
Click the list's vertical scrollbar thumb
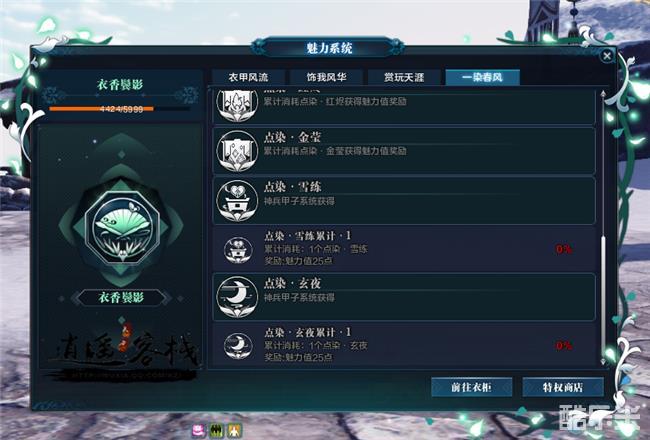point(603,297)
